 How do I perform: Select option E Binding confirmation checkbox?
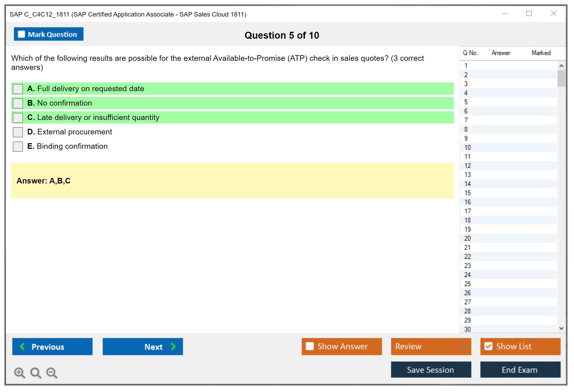pos(18,146)
